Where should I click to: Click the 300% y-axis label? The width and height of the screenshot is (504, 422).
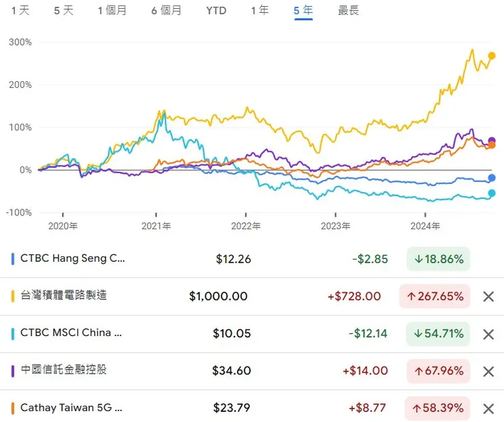point(20,42)
